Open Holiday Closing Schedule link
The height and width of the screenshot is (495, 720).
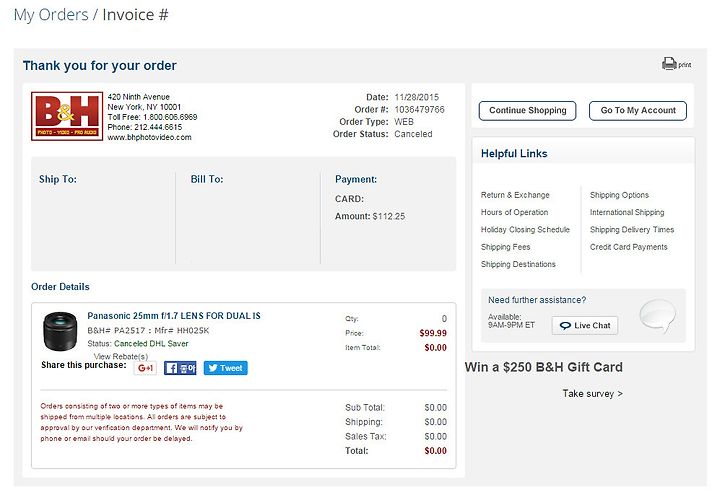pos(525,230)
